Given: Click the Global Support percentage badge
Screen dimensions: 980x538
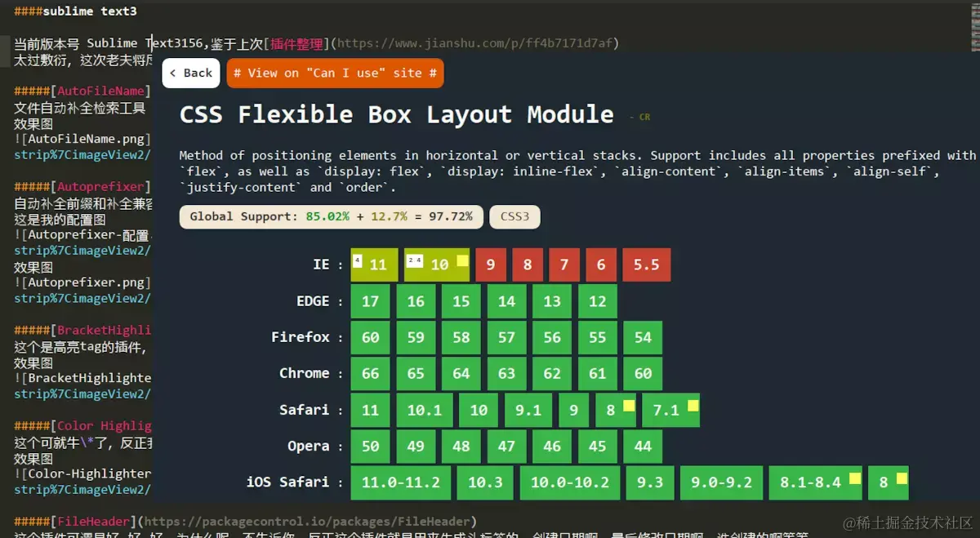Looking at the screenshot, I should [331, 216].
